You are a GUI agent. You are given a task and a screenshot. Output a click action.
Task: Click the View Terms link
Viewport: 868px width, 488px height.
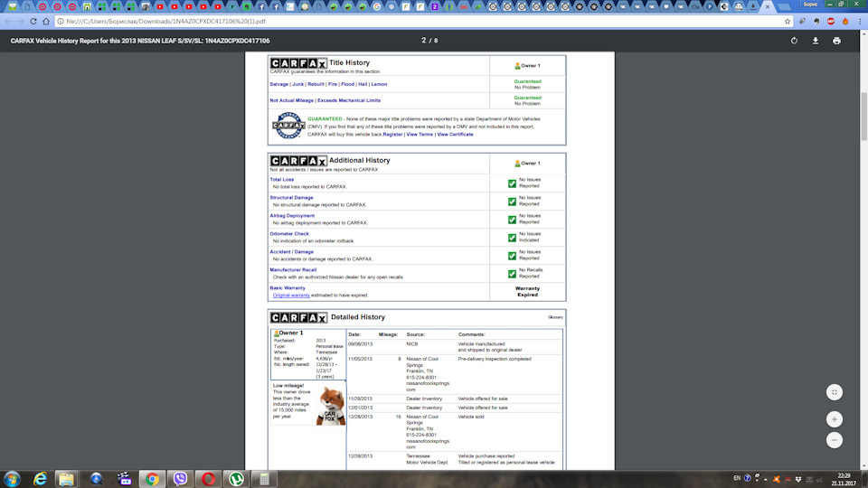420,134
